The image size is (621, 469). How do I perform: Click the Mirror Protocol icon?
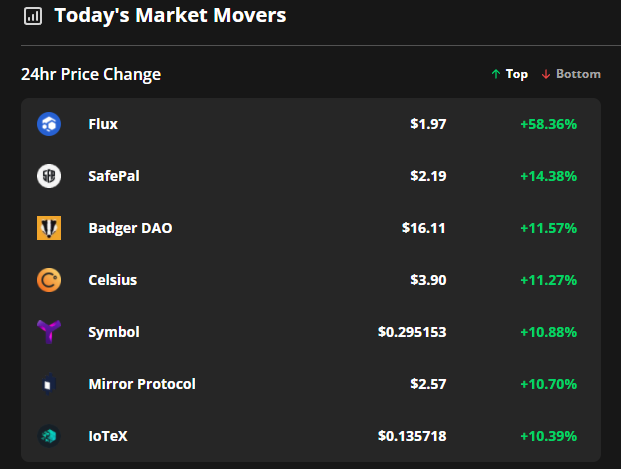coord(49,384)
